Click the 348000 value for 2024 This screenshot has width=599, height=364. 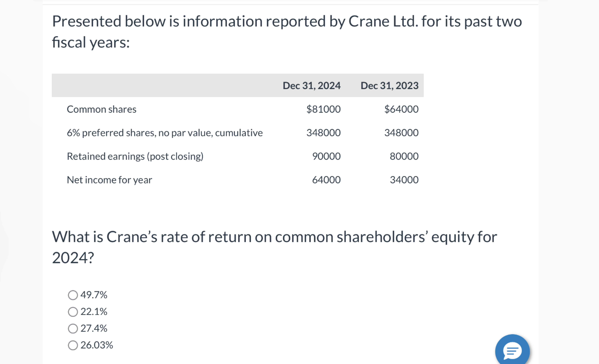click(x=323, y=133)
